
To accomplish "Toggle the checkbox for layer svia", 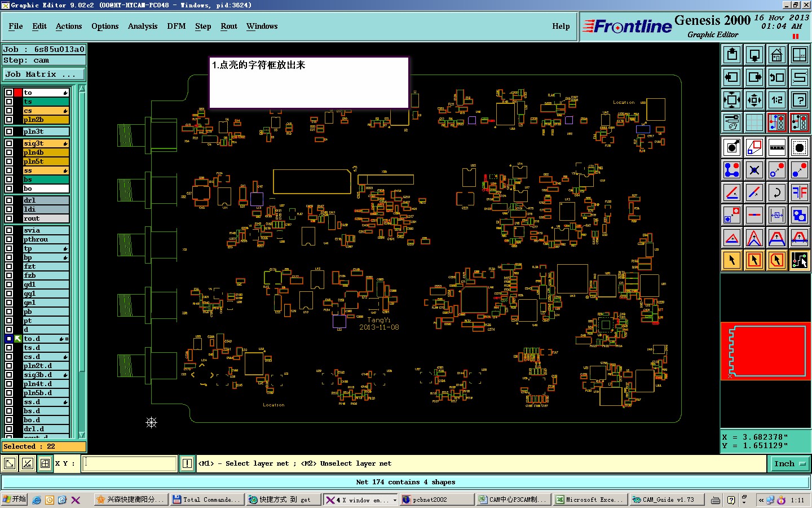I will [9, 230].
